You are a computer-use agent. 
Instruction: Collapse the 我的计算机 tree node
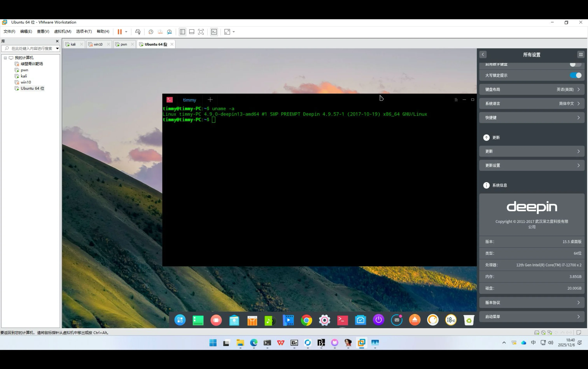[5, 58]
